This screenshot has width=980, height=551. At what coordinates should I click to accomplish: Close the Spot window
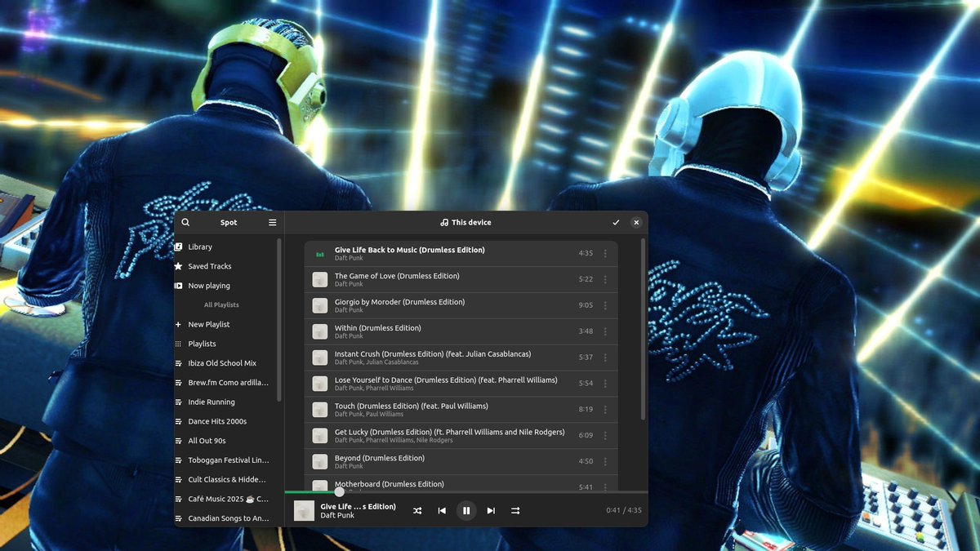click(636, 222)
